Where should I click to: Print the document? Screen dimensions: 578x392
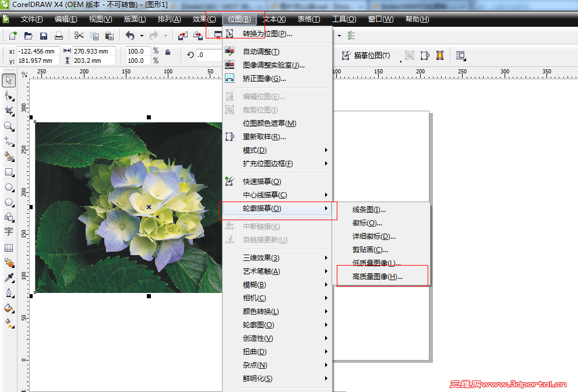point(59,36)
